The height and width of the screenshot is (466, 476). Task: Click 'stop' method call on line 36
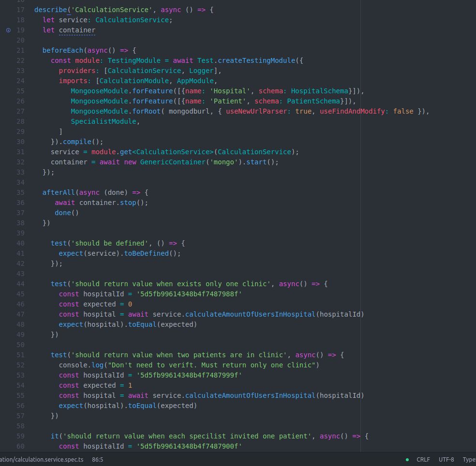(x=128, y=203)
